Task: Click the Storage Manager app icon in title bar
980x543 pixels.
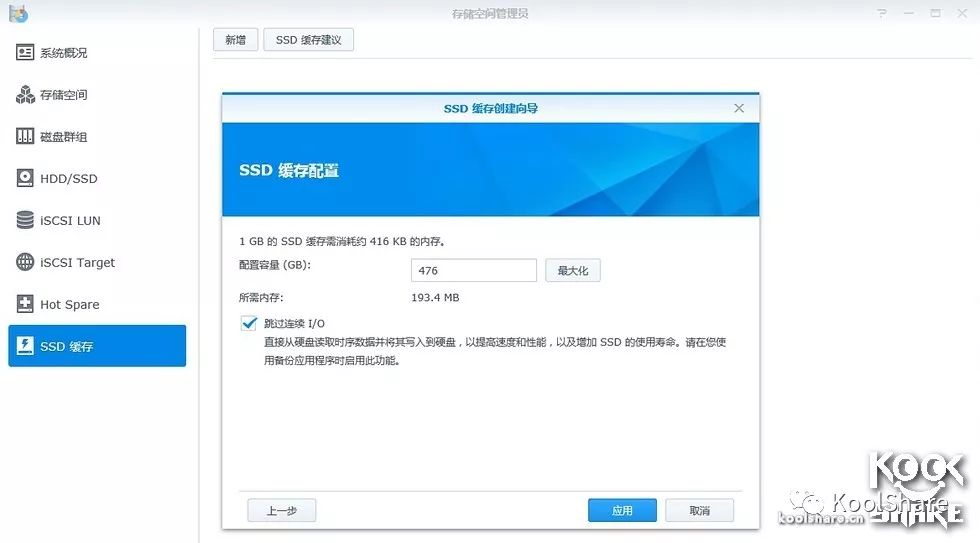Action: pos(18,12)
